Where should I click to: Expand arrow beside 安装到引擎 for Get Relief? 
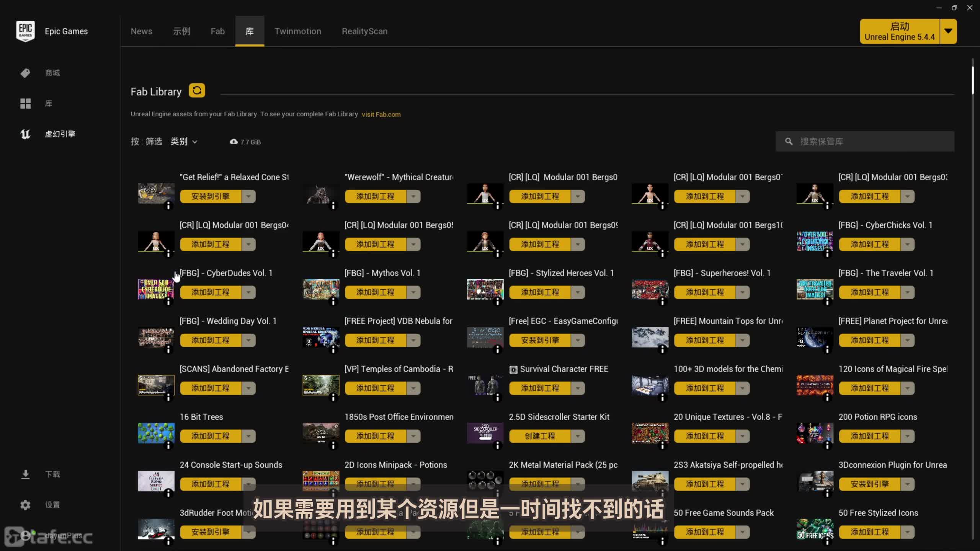click(248, 196)
